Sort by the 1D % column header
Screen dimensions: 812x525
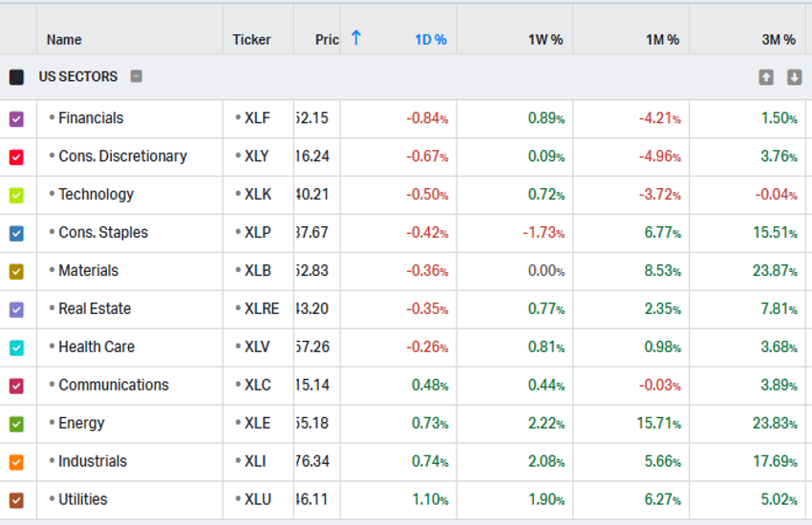[430, 40]
